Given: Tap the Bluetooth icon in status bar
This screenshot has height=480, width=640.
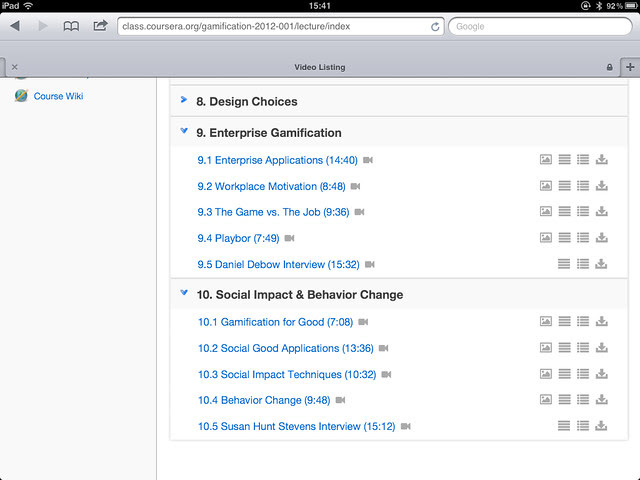Looking at the screenshot, I should (x=599, y=6).
